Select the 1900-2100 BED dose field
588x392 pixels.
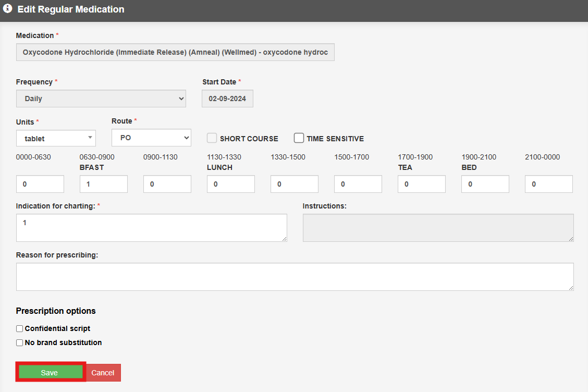pyautogui.click(x=485, y=184)
